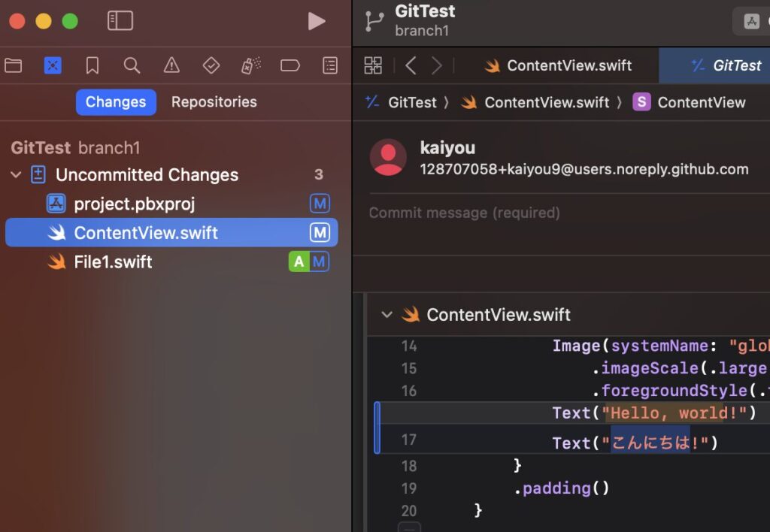Click the author email address text
The image size is (770, 532).
coord(584,169)
